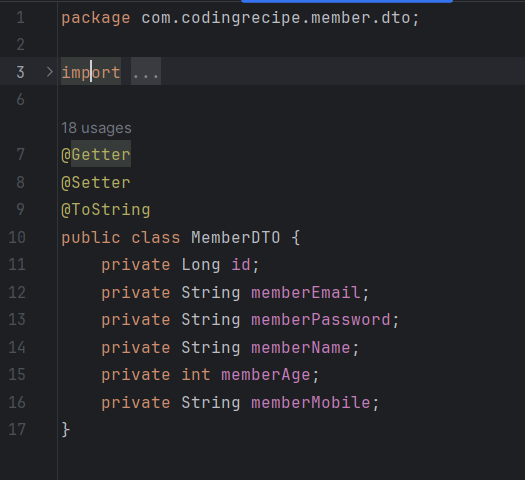525x480 pixels.
Task: Click the Long type on line 11
Action: tap(201, 265)
